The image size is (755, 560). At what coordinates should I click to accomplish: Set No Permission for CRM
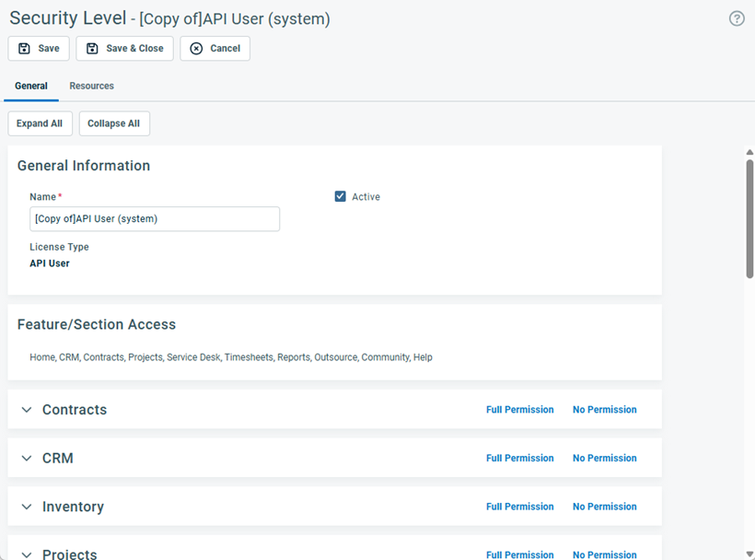tap(604, 458)
